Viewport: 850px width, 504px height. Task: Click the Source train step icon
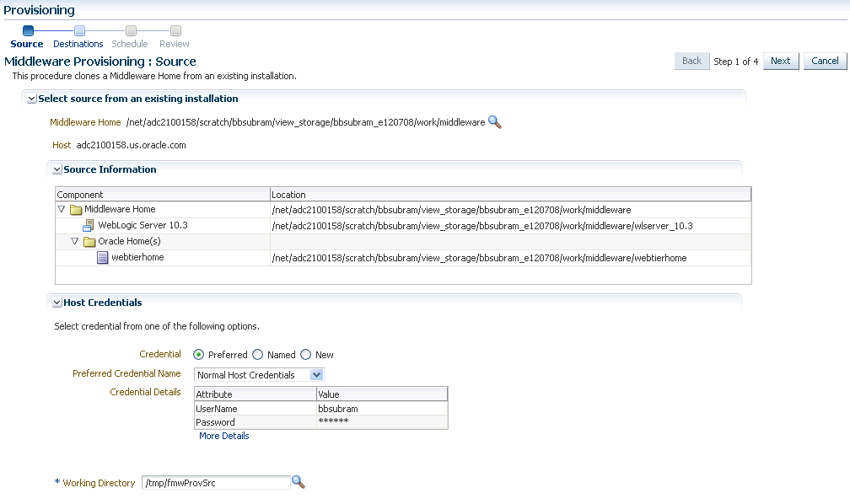28,31
